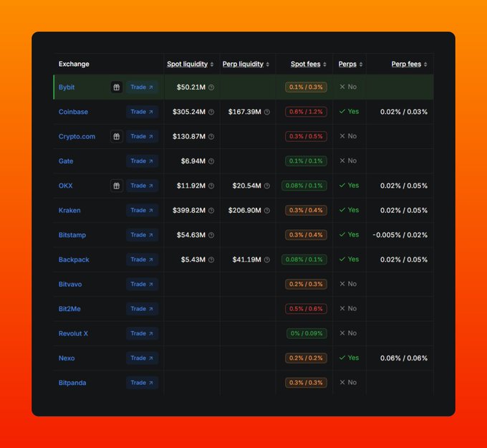Open the Coinbase exchange link

click(73, 112)
